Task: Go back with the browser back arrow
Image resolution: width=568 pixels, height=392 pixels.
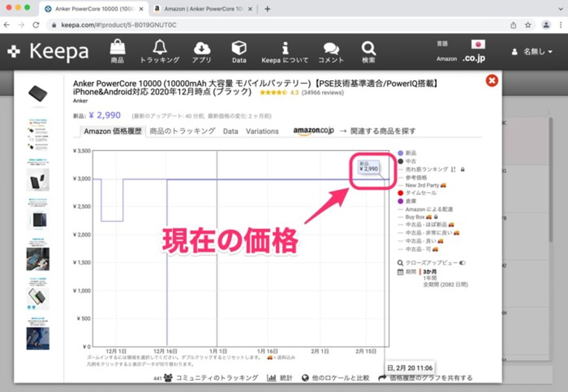Action: [x=7, y=25]
